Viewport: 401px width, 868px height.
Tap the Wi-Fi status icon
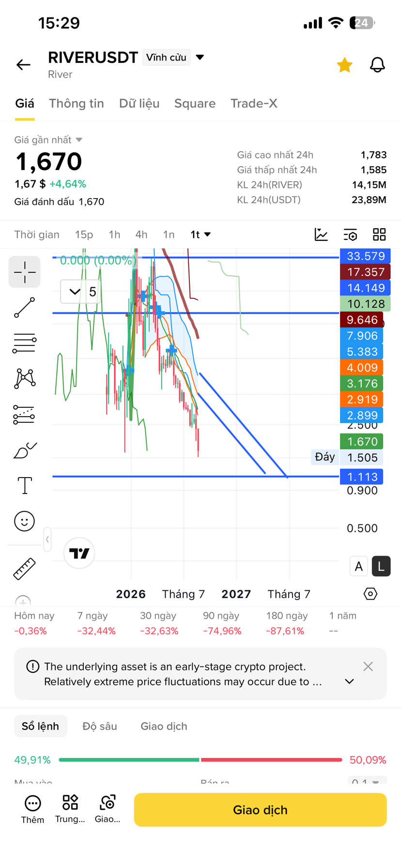coord(335,23)
